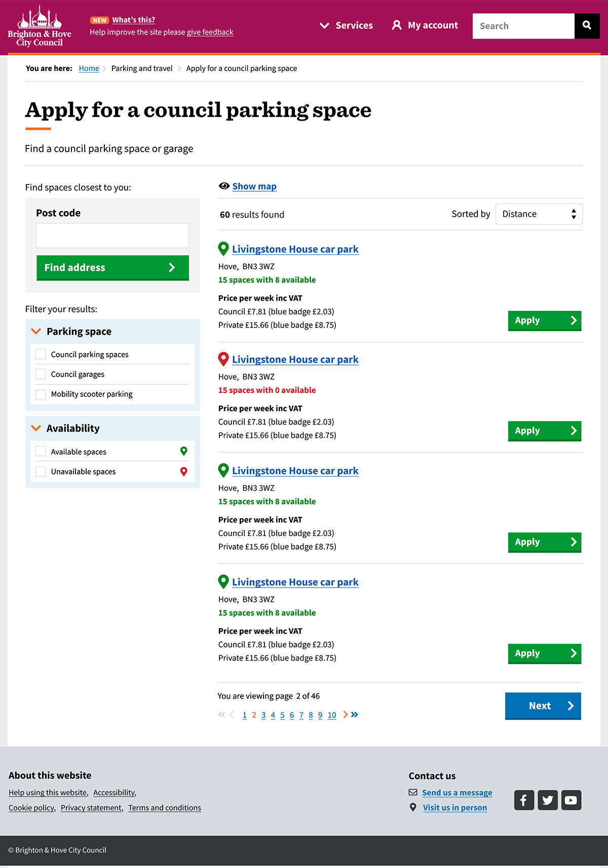Open the YouTube social icon

[571, 800]
